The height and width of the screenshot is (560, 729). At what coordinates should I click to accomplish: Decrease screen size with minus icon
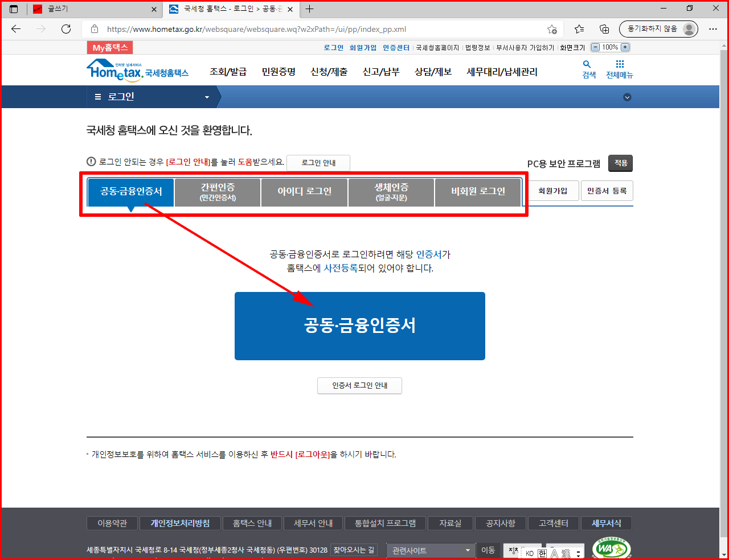coord(595,47)
